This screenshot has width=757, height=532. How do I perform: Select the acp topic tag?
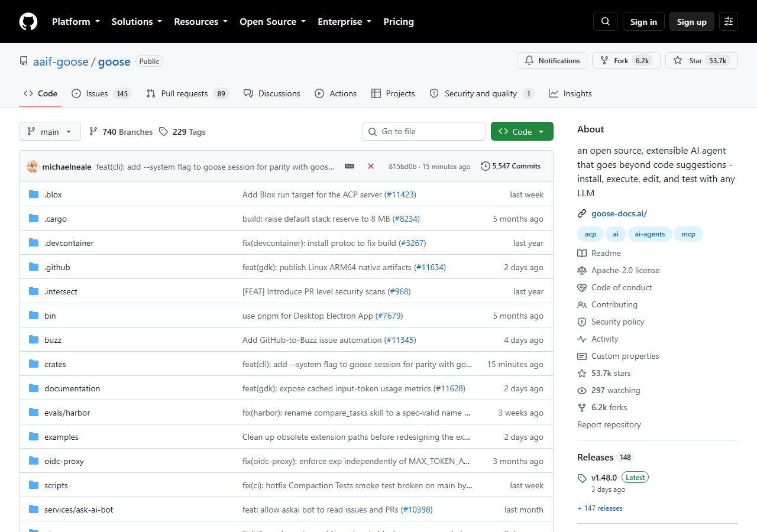[591, 234]
